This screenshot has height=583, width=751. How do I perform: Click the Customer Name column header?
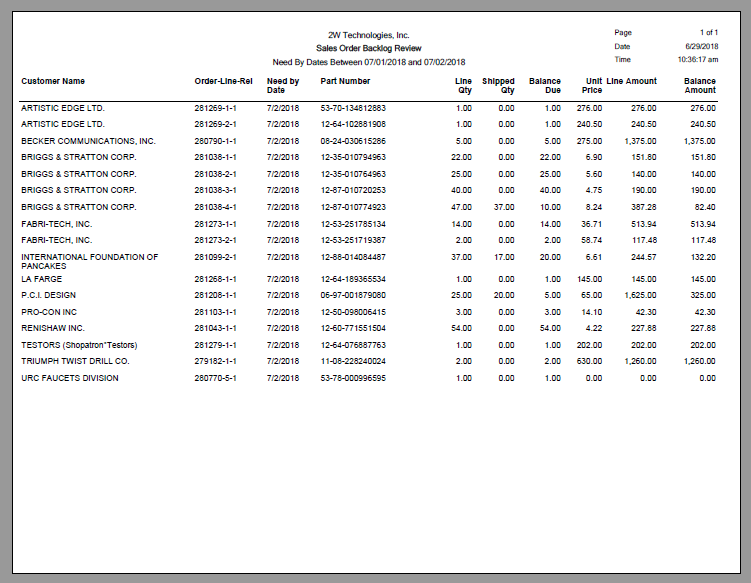click(x=53, y=81)
